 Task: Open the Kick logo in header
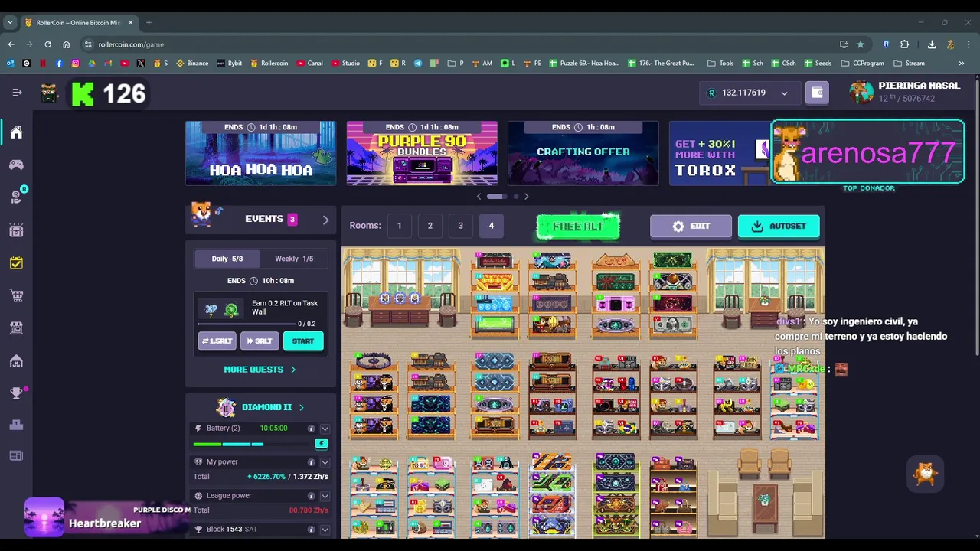(83, 93)
